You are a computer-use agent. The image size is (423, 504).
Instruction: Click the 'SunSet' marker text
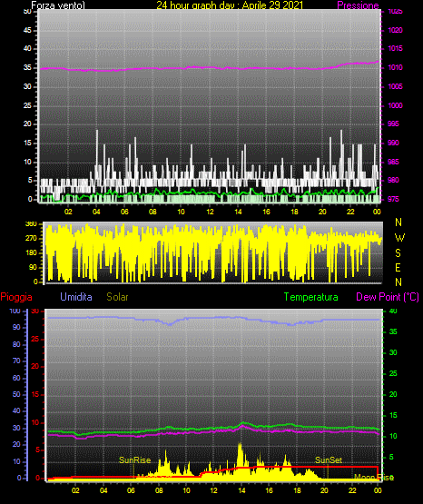click(x=329, y=460)
